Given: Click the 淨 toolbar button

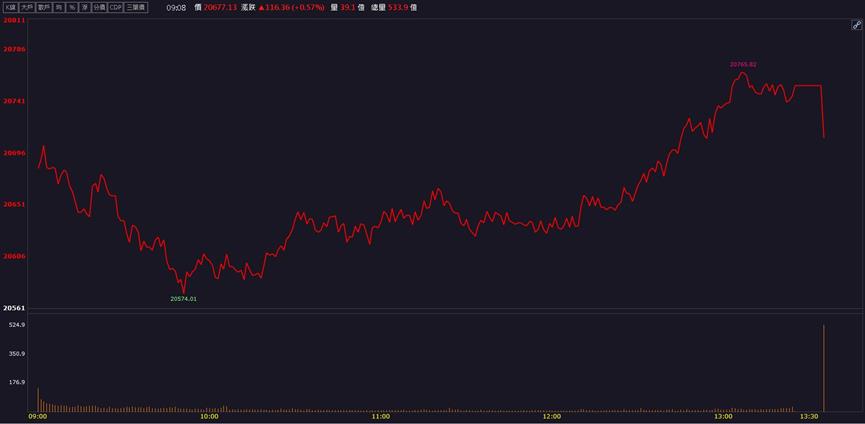Looking at the screenshot, I should [x=84, y=8].
